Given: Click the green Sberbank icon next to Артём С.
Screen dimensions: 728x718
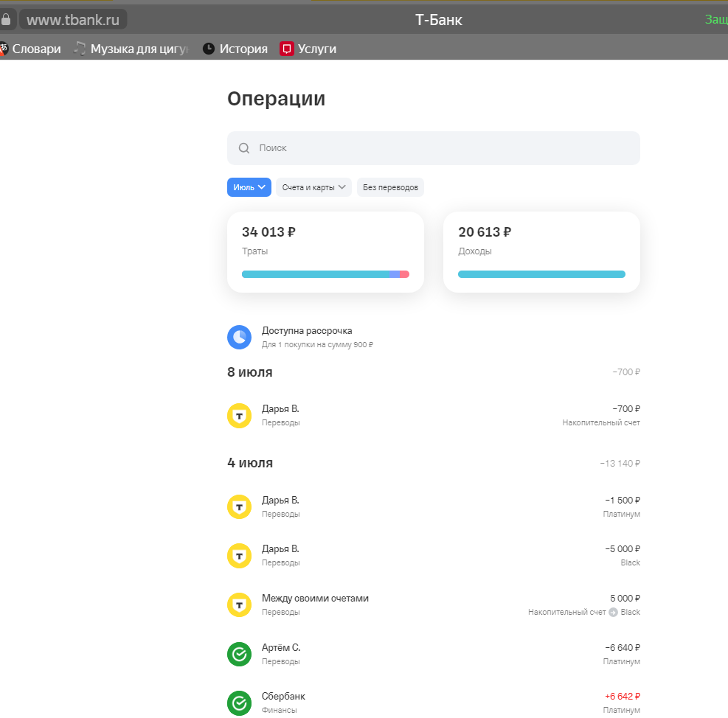Looking at the screenshot, I should click(x=239, y=654).
